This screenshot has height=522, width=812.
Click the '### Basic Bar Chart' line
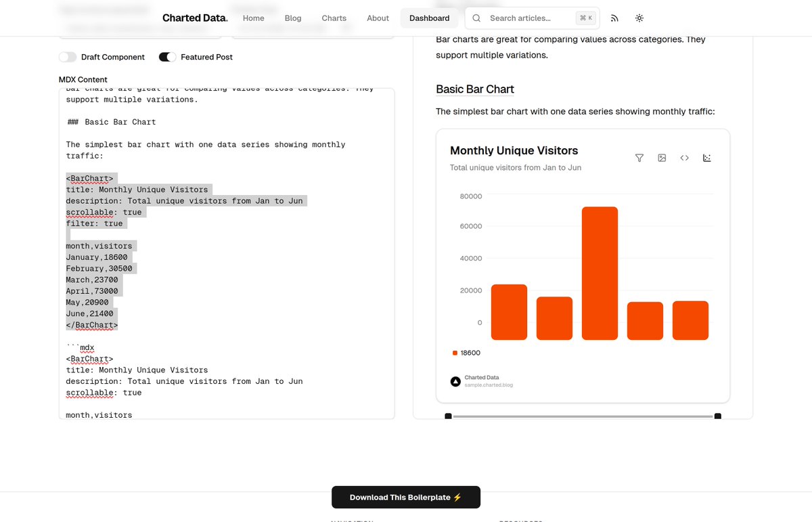111,122
